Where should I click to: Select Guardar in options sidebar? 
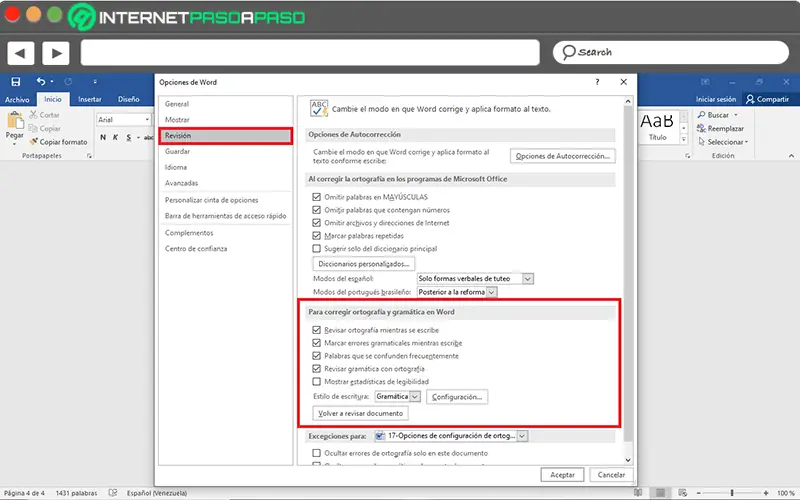point(226,152)
